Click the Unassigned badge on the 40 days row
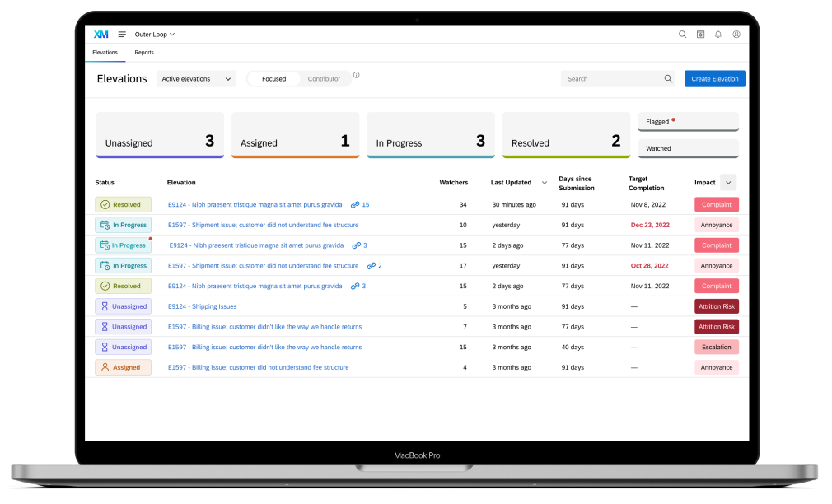Screen dimensions: 832x504 click(x=123, y=348)
